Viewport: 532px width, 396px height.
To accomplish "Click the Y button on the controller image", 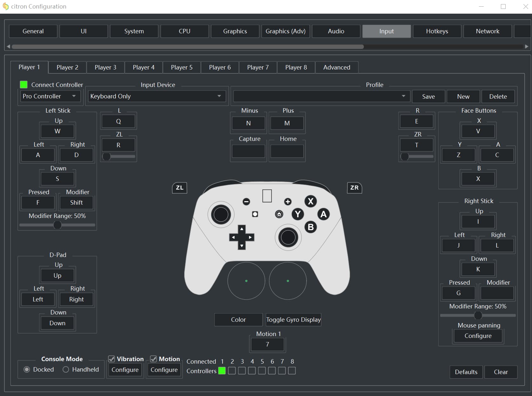I will coord(298,214).
